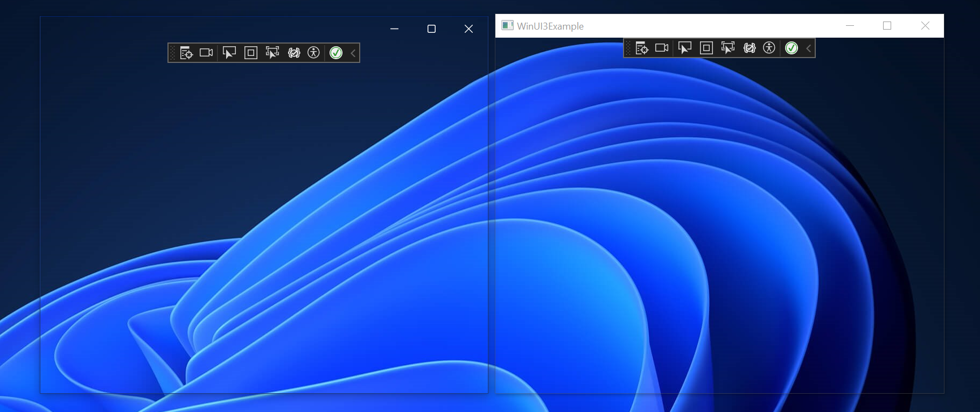The height and width of the screenshot is (412, 980).
Task: Maximize the WinUI3Example window
Action: pos(887,25)
